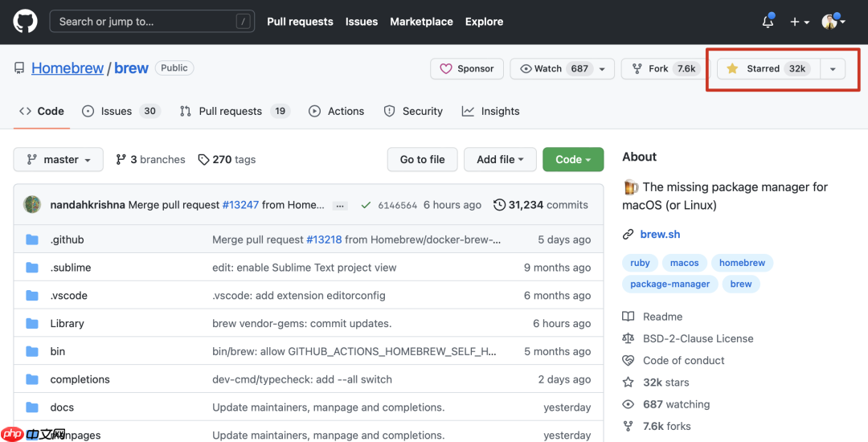Click the Sponsor heart button
Screen dimensions: 868x442
pyautogui.click(x=467, y=69)
